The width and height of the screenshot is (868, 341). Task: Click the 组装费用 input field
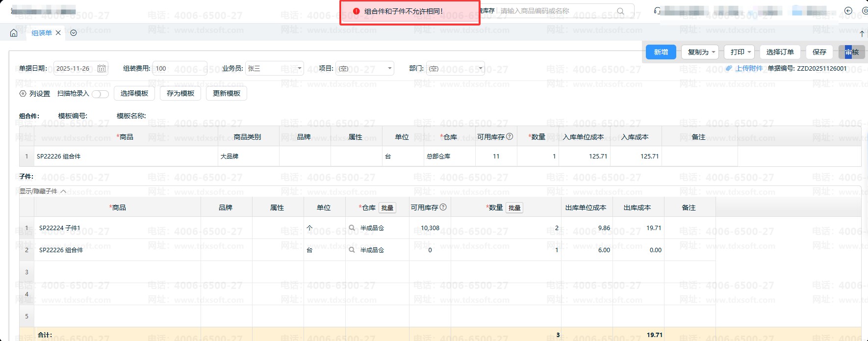click(179, 68)
